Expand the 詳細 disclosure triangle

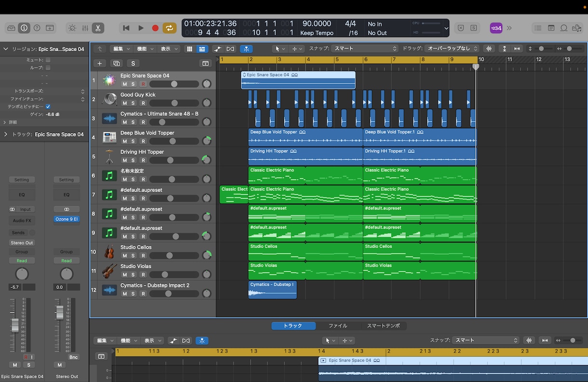click(5, 123)
